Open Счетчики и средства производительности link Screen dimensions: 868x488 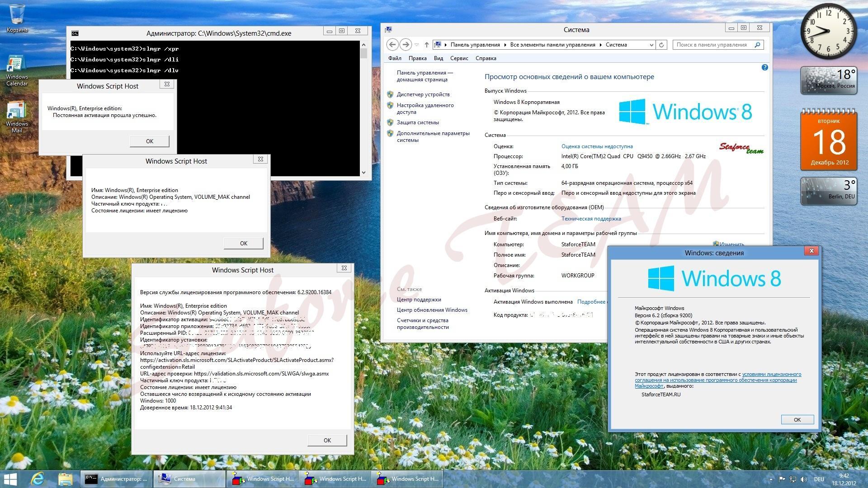[423, 324]
